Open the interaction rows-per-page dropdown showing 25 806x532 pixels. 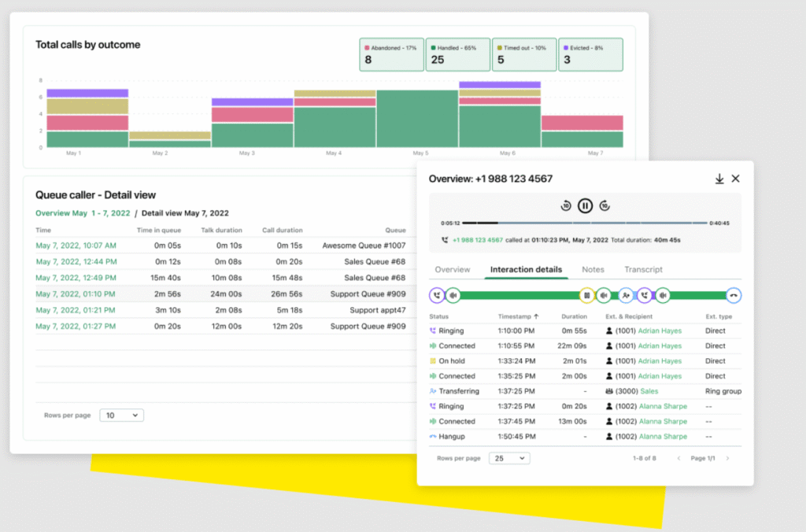pos(509,458)
